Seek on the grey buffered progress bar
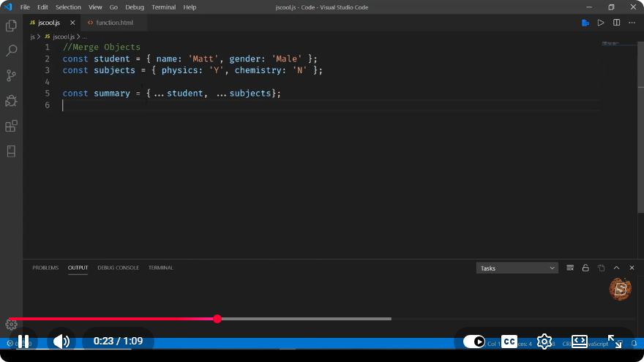The width and height of the screenshot is (644, 362). pyautogui.click(x=306, y=319)
